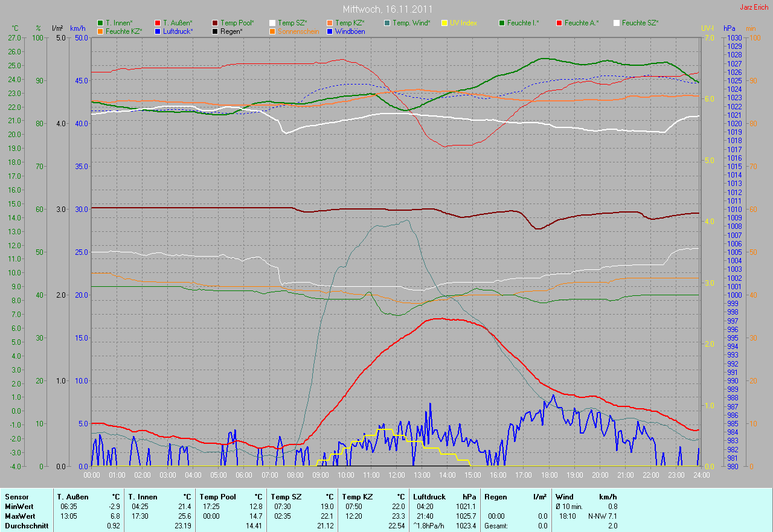This screenshot has height=532, width=773.
Task: Click the Temp KZ* legend label
Action: pos(349,23)
